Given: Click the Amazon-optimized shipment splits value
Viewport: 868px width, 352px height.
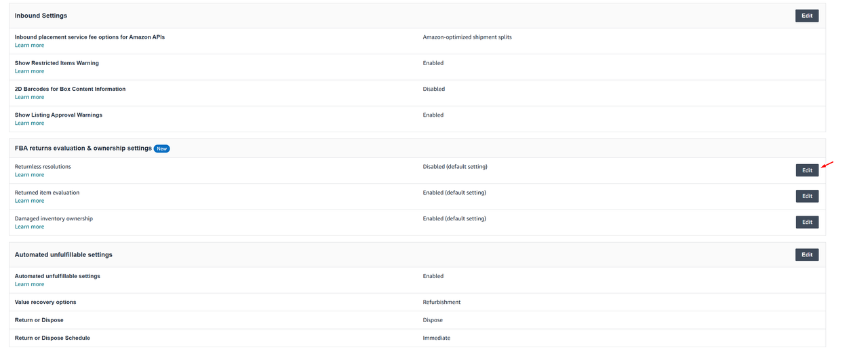Looking at the screenshot, I should point(467,37).
